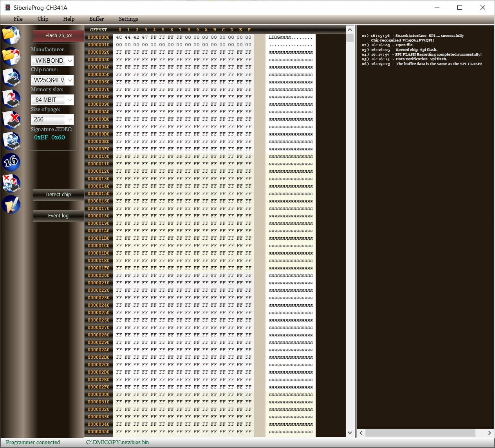Open the Help menu
Image resolution: width=495 pixels, height=448 pixels.
(69, 19)
